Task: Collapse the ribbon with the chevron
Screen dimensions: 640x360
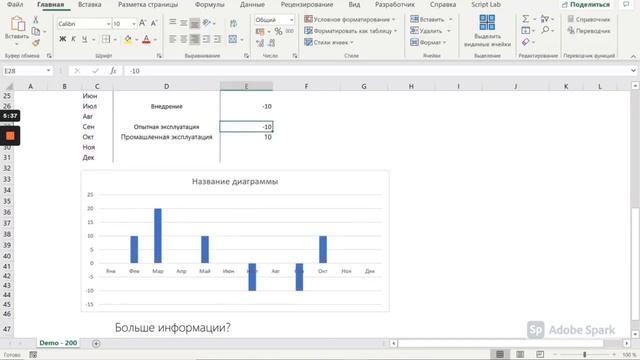Action: pyautogui.click(x=633, y=56)
